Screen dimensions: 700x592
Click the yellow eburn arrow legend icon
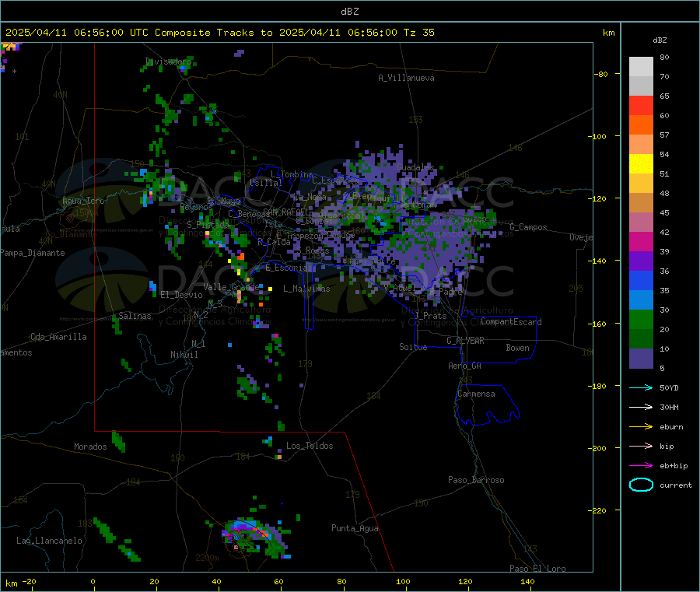[x=641, y=426]
